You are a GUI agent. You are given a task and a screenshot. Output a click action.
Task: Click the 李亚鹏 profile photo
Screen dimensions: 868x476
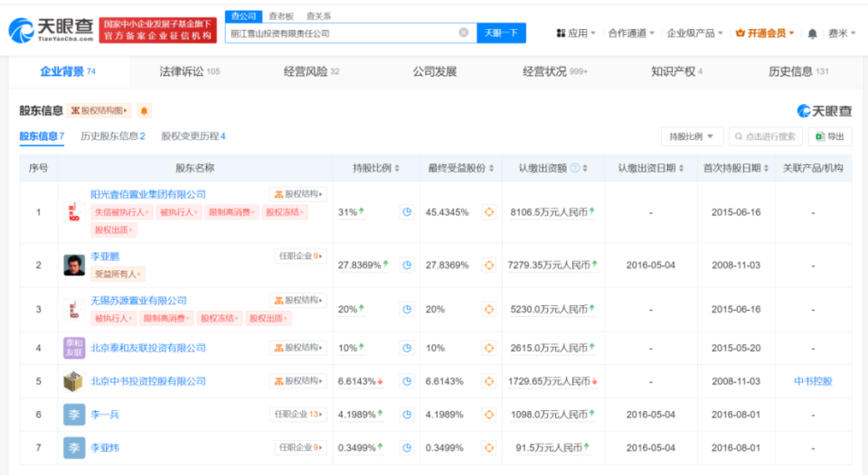(x=74, y=265)
